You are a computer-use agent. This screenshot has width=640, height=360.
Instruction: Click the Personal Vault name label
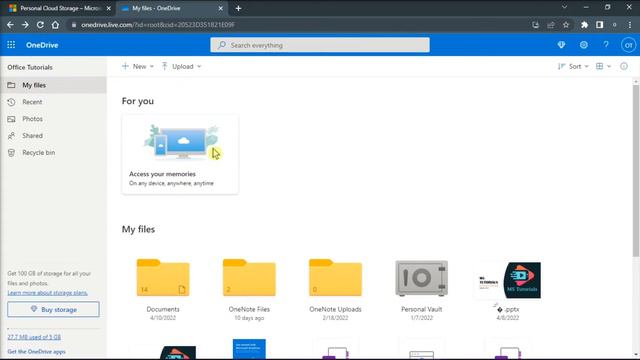[422, 309]
